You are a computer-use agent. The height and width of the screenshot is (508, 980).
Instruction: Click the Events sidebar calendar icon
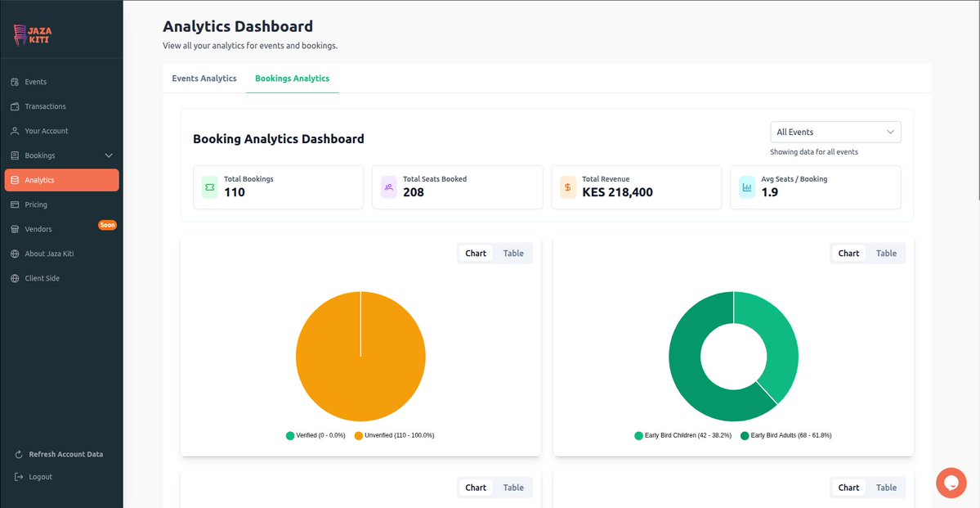15,82
